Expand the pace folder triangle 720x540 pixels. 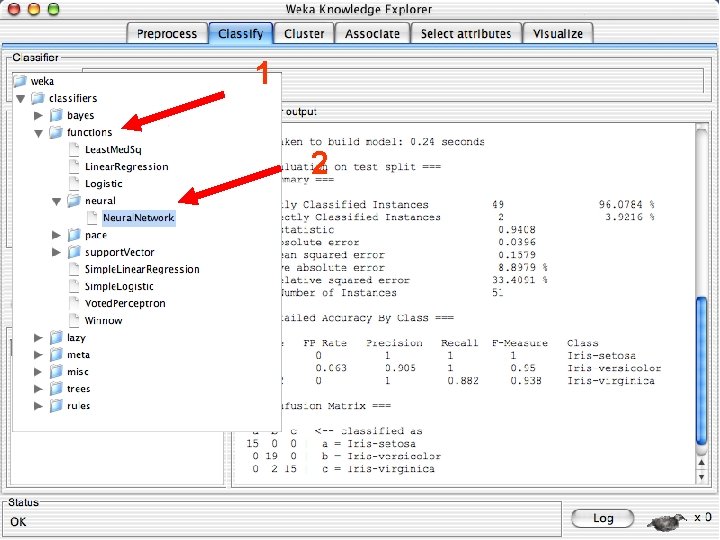point(56,235)
